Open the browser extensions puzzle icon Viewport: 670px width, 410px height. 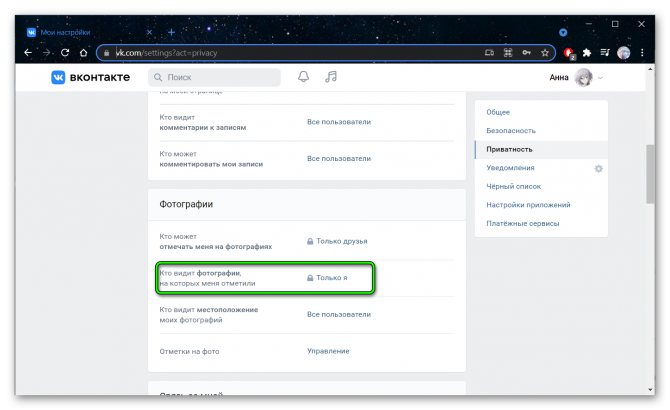(587, 52)
